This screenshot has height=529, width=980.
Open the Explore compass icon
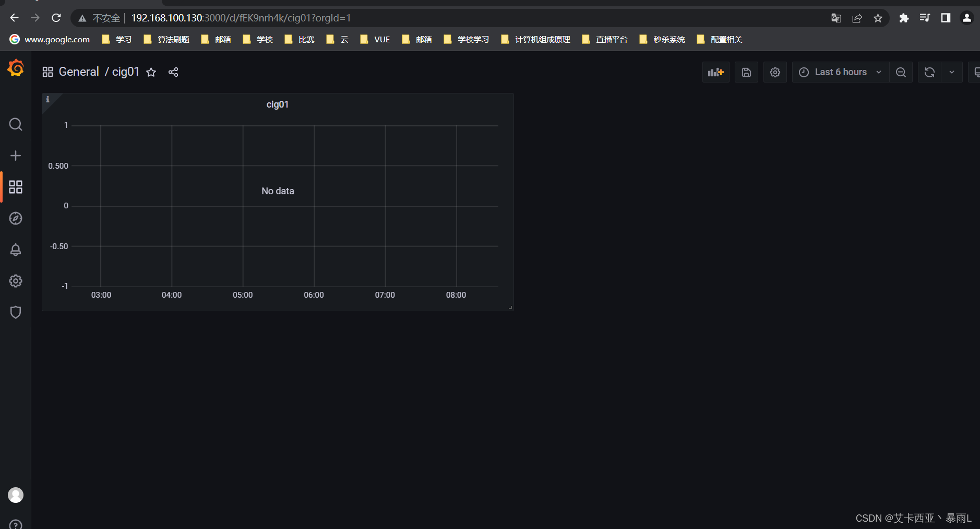16,218
